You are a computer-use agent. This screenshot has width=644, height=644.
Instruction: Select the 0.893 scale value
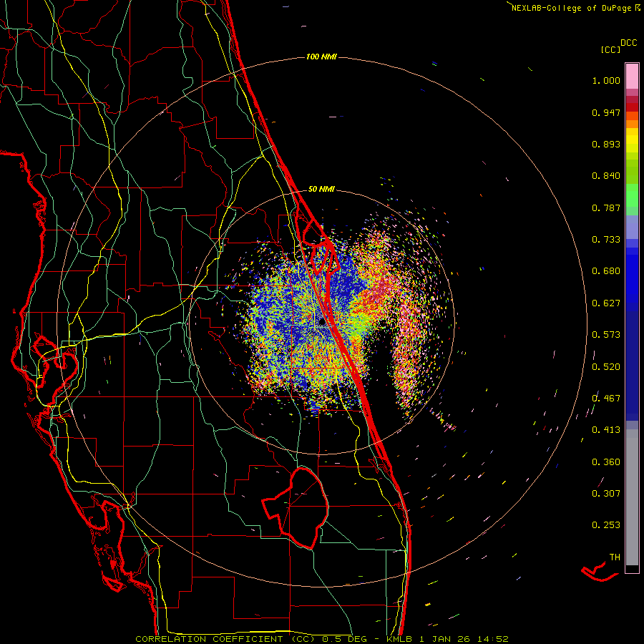click(x=606, y=144)
